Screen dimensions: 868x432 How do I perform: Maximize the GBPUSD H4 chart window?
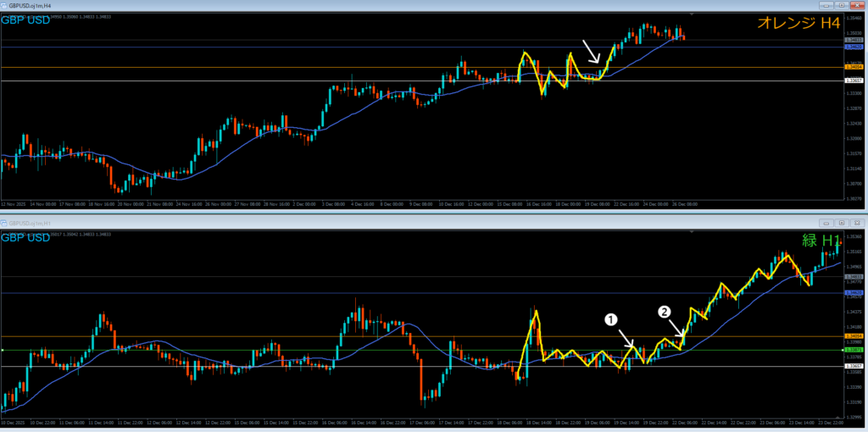[843, 5]
